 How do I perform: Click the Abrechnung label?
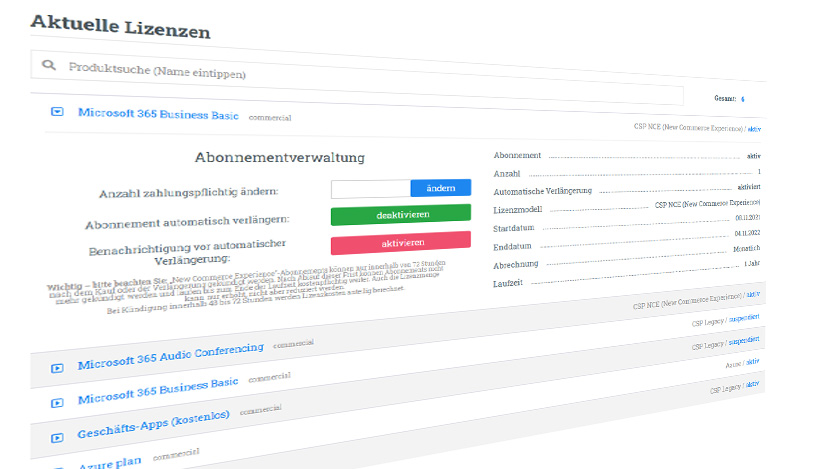pyautogui.click(x=515, y=265)
